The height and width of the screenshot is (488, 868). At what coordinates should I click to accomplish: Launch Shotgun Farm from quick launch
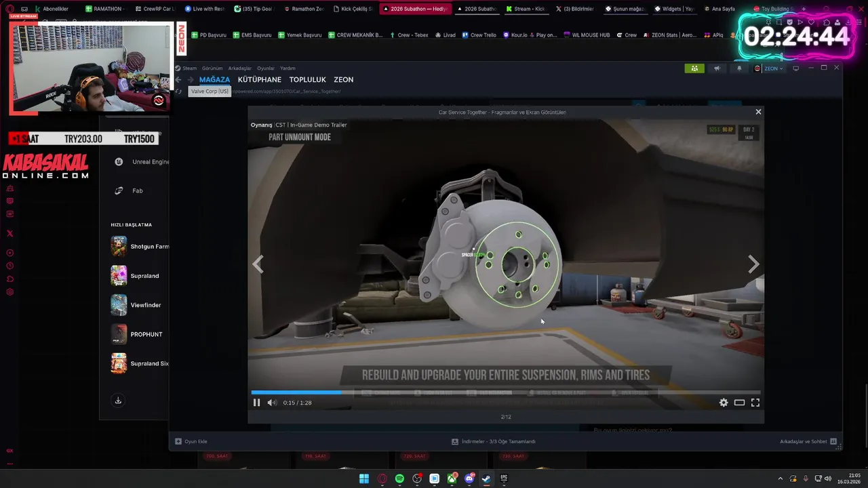[140, 247]
